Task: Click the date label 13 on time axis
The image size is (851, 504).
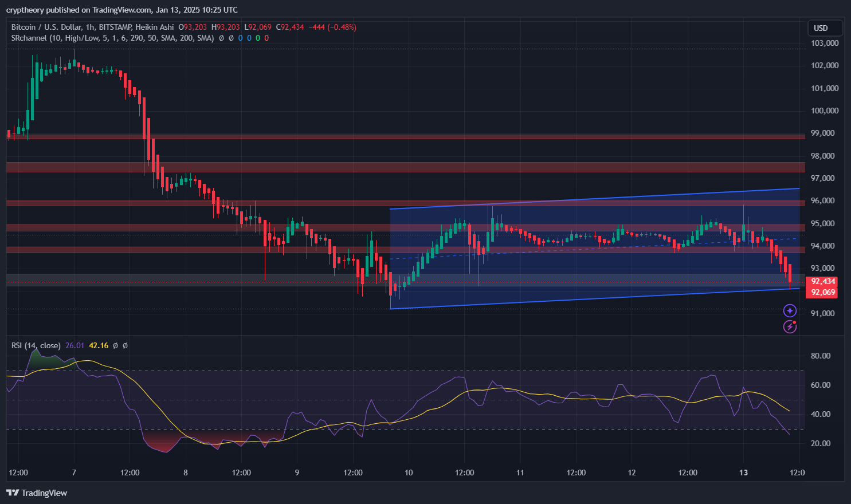Action: (x=743, y=472)
